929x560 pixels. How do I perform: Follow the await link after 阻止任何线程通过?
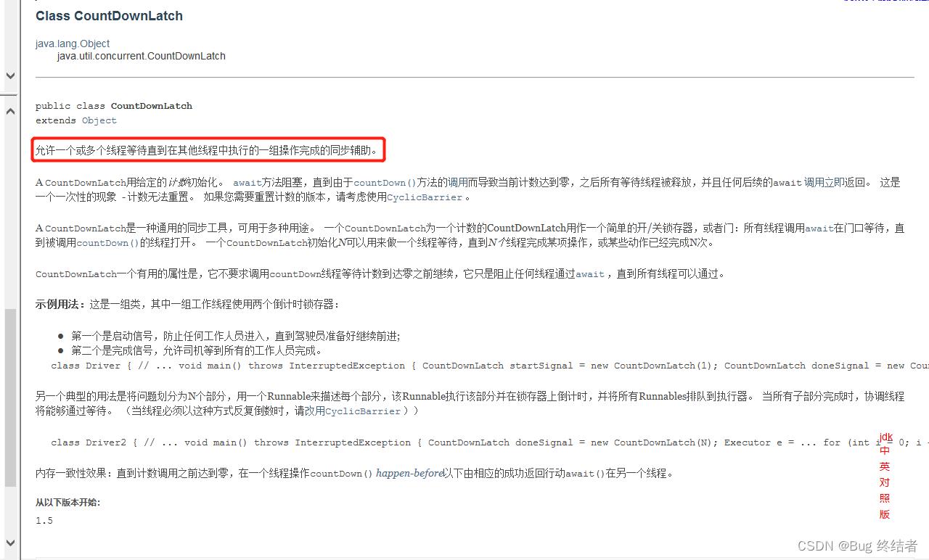(590, 274)
